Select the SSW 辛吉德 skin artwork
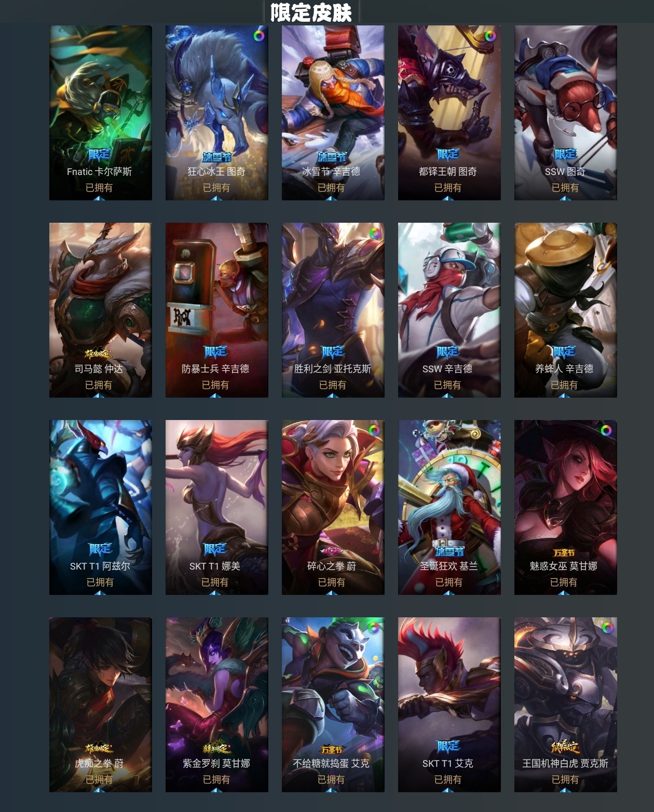Image resolution: width=654 pixels, height=812 pixels. click(x=449, y=310)
